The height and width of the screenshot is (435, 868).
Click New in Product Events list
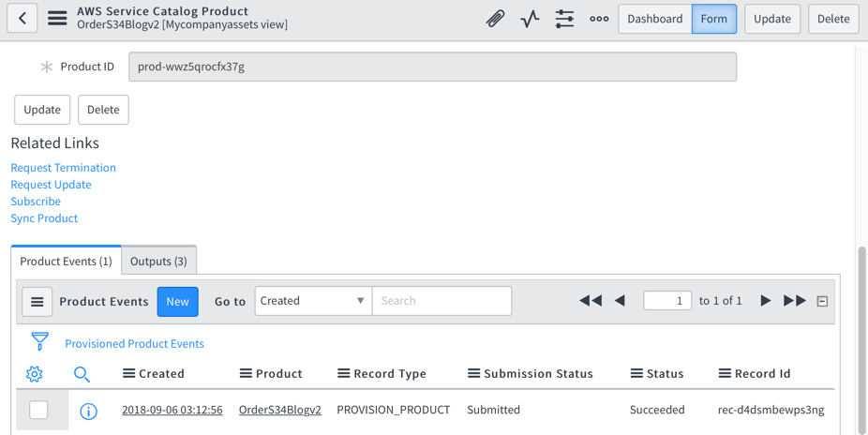pyautogui.click(x=178, y=302)
